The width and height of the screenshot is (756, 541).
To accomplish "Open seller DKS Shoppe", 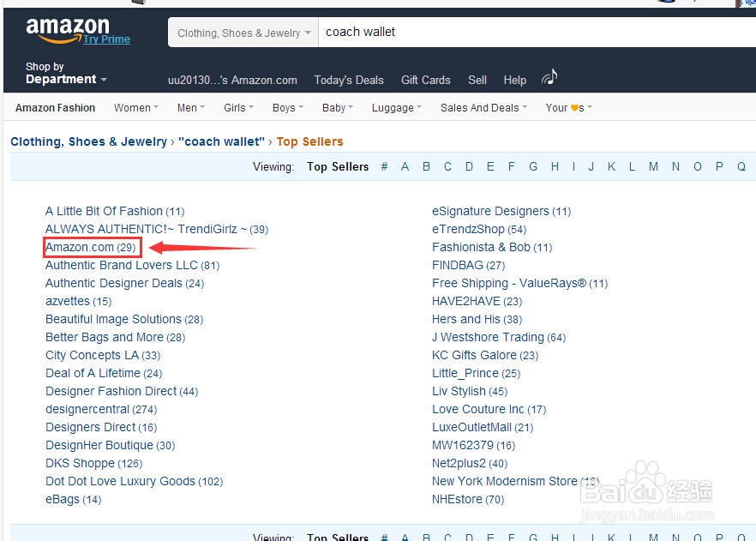I will (x=94, y=463).
